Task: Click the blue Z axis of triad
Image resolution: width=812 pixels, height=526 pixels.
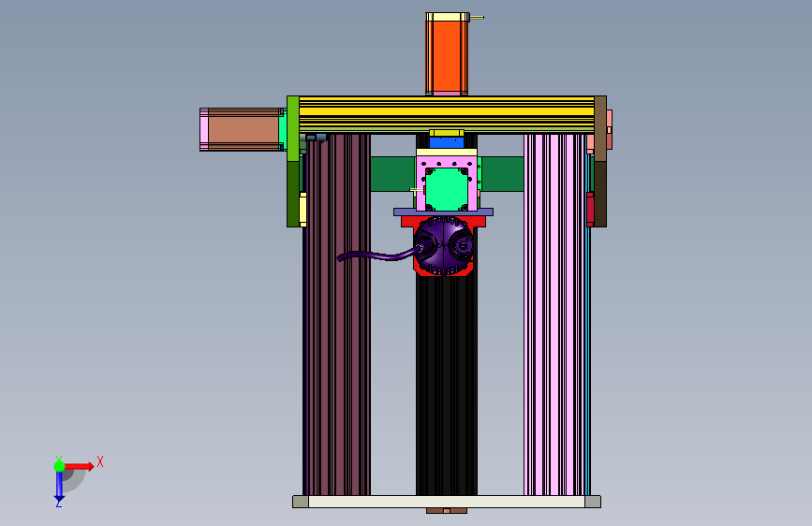Action: [59, 487]
